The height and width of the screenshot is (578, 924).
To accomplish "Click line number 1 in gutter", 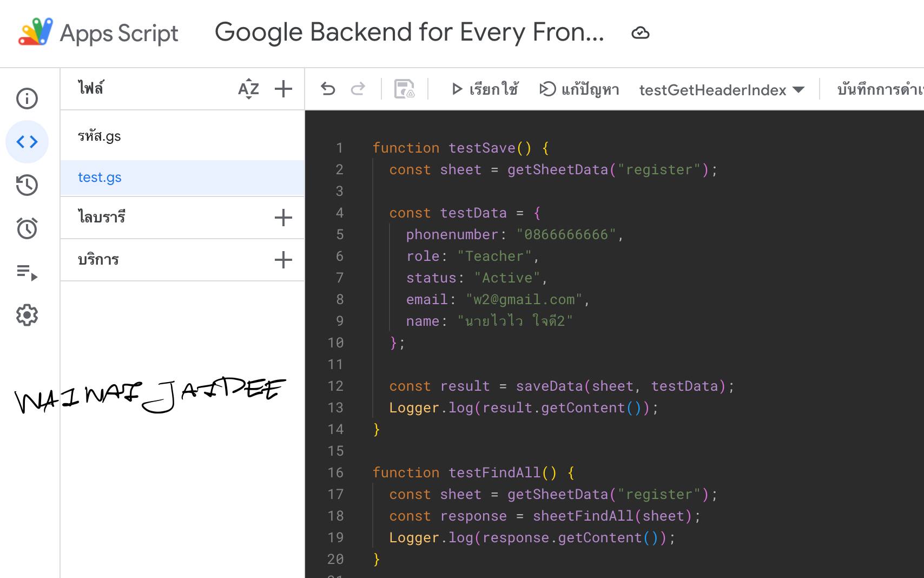I will click(339, 148).
